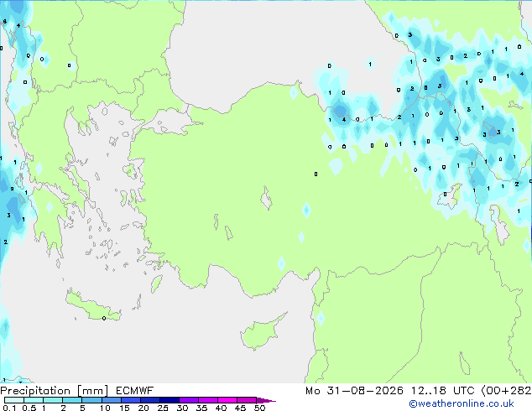532x411 pixels.
Task: Click the 'Mo 31-08-2026' date text
Action: pyautogui.click(x=354, y=391)
